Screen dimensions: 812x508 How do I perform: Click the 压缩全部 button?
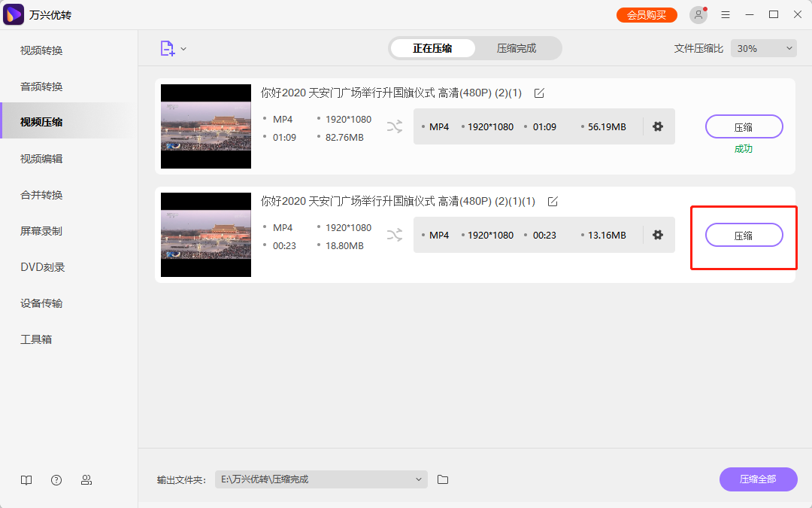click(x=758, y=479)
